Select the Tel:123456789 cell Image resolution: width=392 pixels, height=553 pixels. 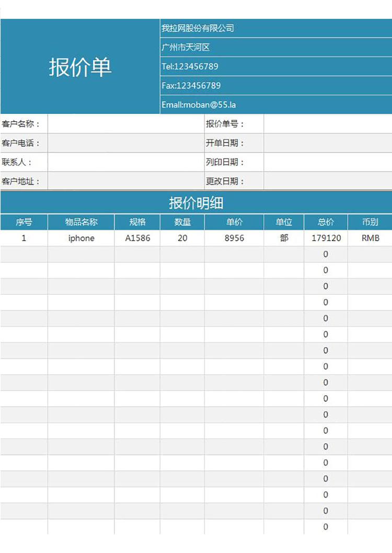pos(275,66)
